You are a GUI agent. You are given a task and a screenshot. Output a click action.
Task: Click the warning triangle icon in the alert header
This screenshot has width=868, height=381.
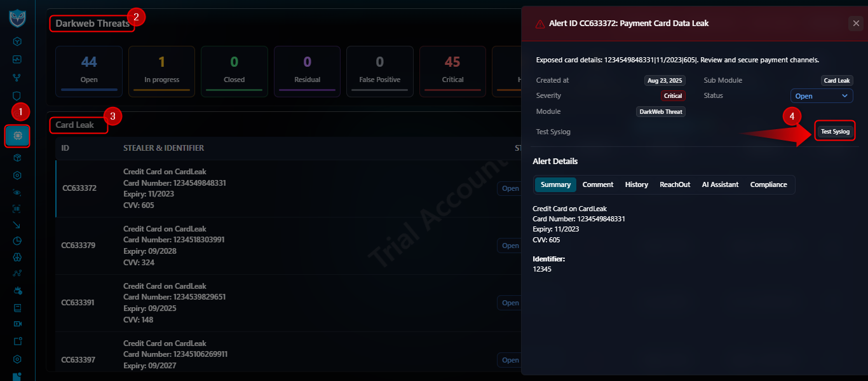click(x=540, y=24)
